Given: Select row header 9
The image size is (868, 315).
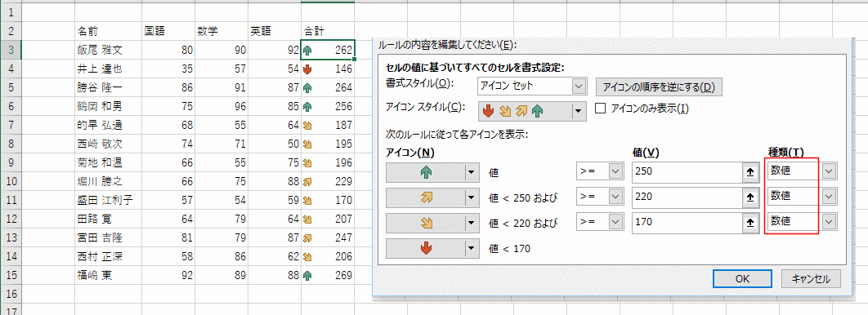Looking at the screenshot, I should [11, 163].
